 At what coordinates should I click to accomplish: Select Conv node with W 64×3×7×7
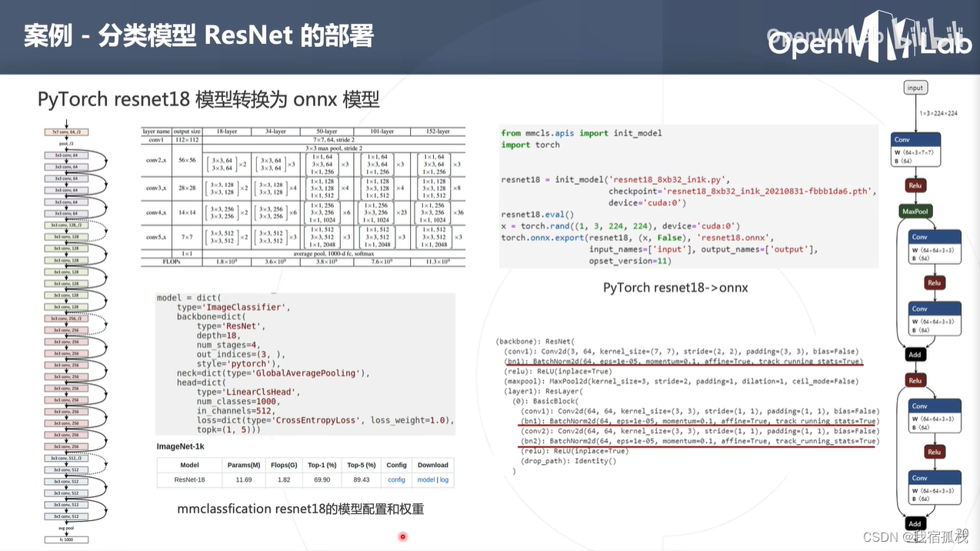tap(915, 151)
